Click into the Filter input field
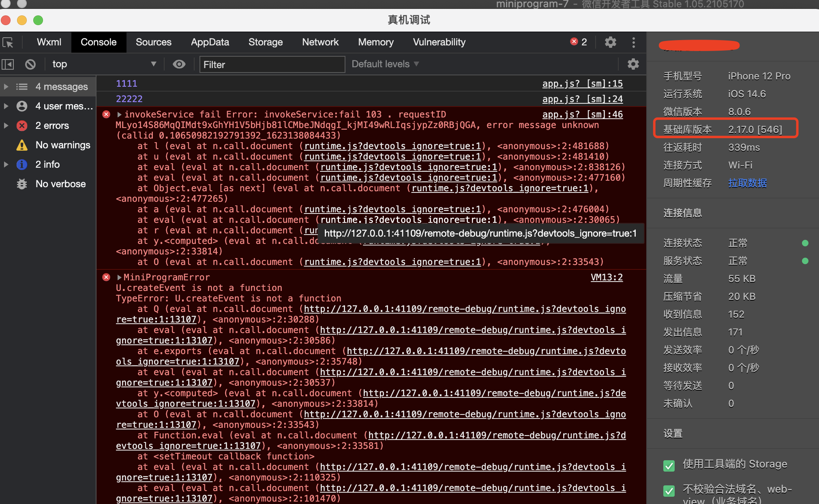Viewport: 819px width, 504px height. pos(272,65)
